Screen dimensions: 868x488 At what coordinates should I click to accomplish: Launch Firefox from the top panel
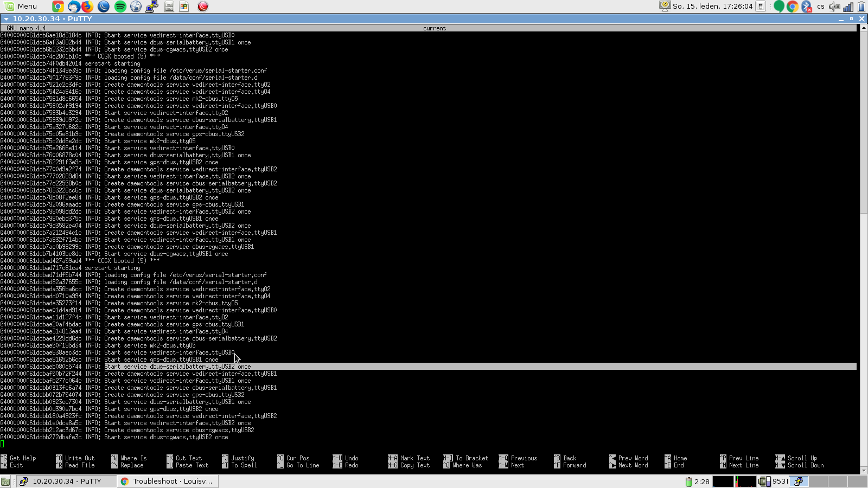87,7
